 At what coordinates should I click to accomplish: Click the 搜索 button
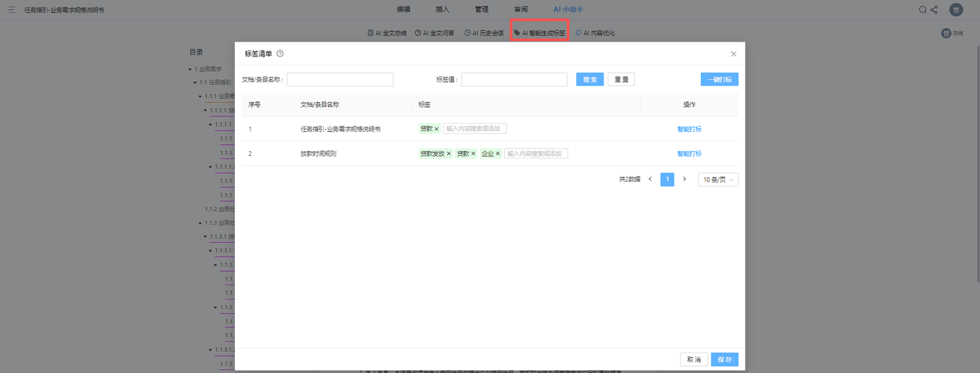tap(590, 80)
